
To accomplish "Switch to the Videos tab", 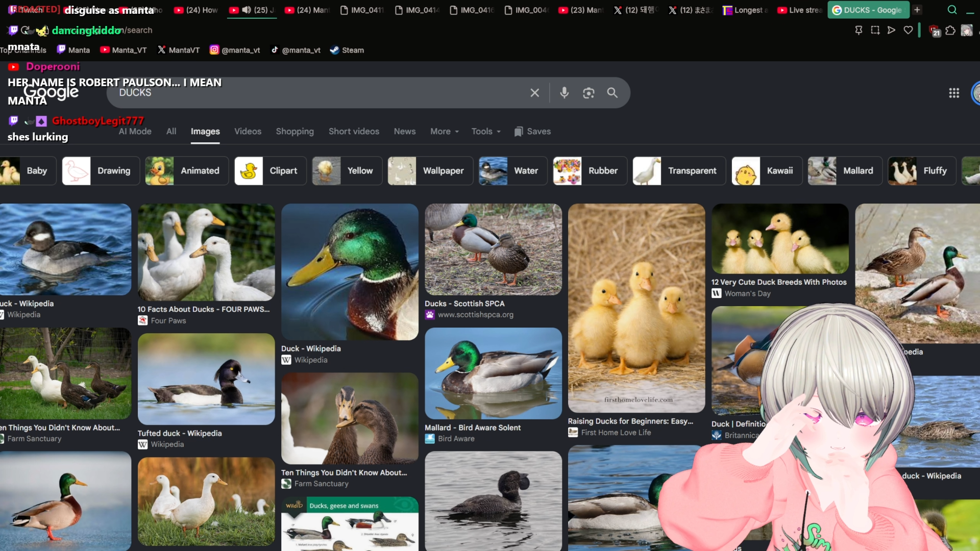I will 248,132.
